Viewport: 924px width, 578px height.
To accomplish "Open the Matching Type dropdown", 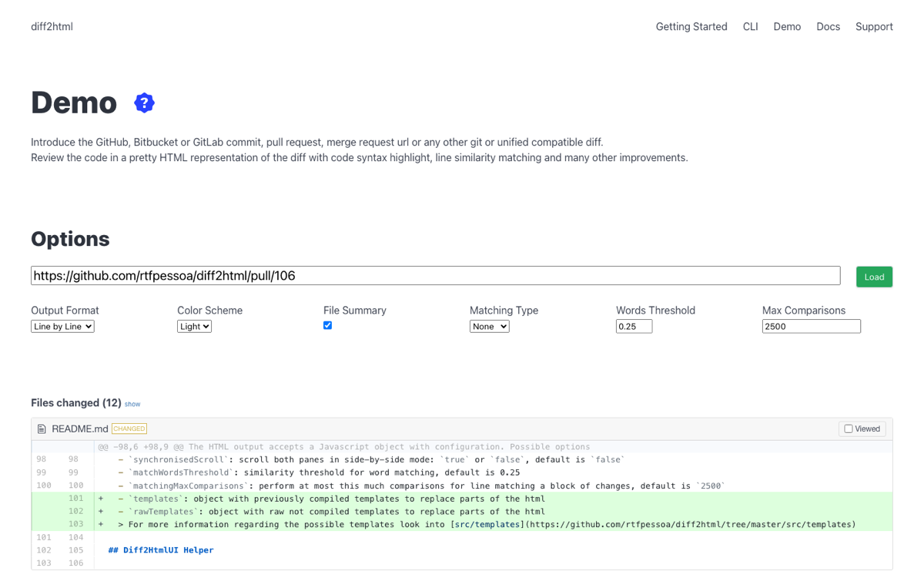I will pyautogui.click(x=489, y=327).
